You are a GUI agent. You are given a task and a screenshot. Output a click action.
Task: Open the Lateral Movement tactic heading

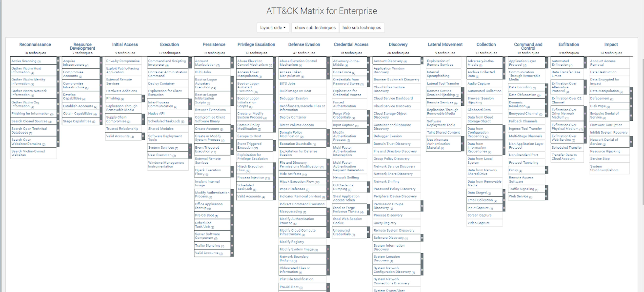[x=445, y=44]
